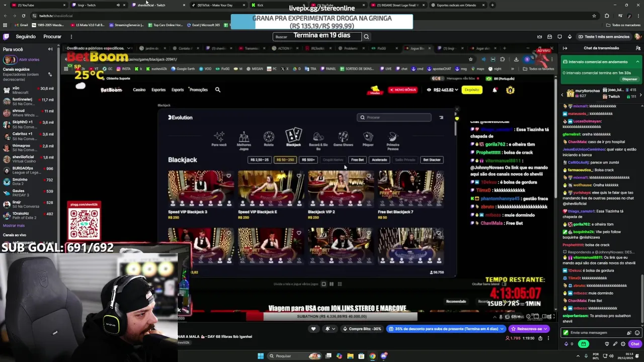
Task: Open emote picker in chat input
Action: [x=637, y=332]
